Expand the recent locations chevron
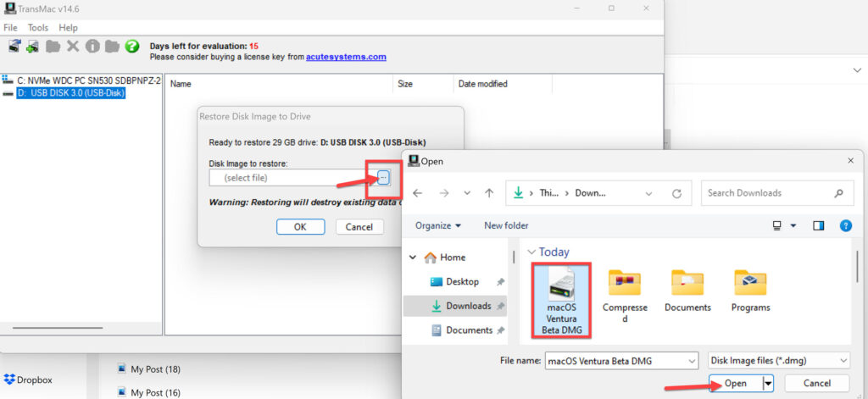Image resolution: width=868 pixels, height=399 pixels. click(467, 193)
